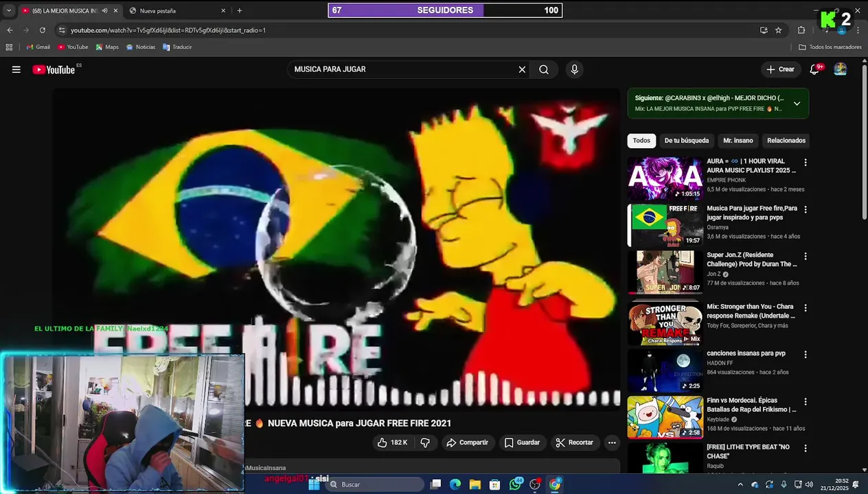Go back with the browser back arrow
The height and width of the screenshot is (494, 868).
pyautogui.click(x=10, y=30)
